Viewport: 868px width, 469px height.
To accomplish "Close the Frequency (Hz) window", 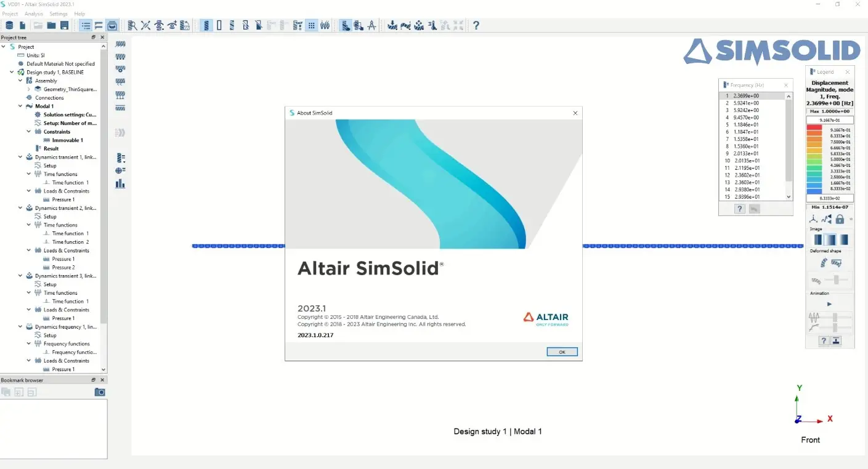I will 786,85.
